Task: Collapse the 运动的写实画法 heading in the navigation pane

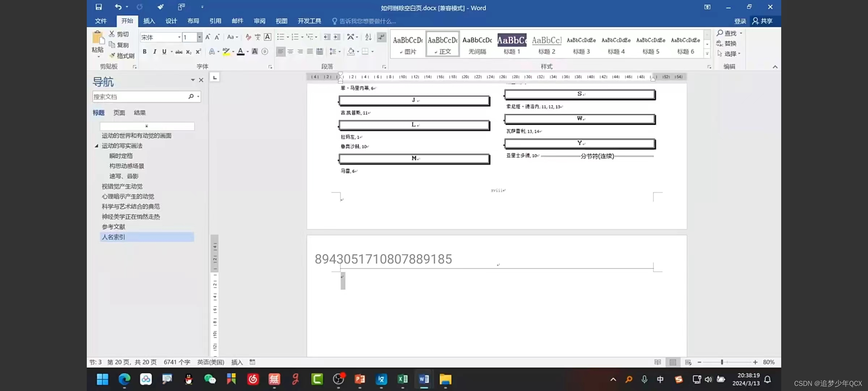Action: point(97,146)
